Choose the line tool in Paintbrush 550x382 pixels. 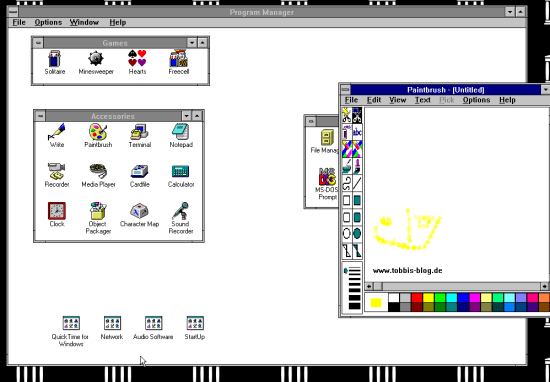357,183
